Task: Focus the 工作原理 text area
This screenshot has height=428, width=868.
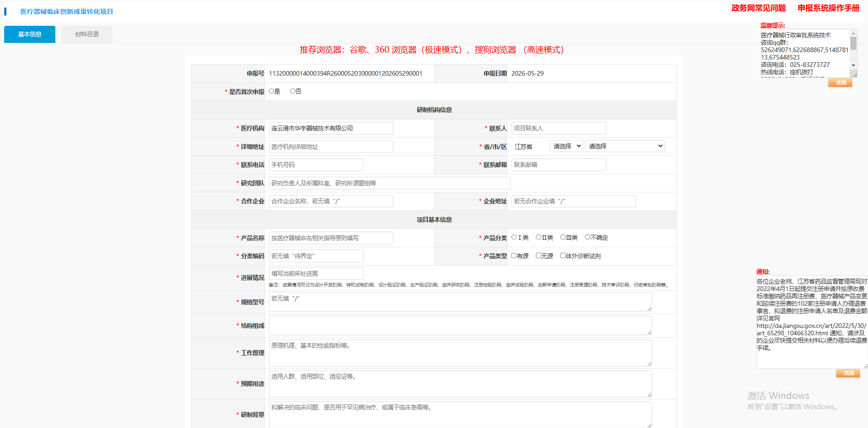Action: [x=460, y=353]
